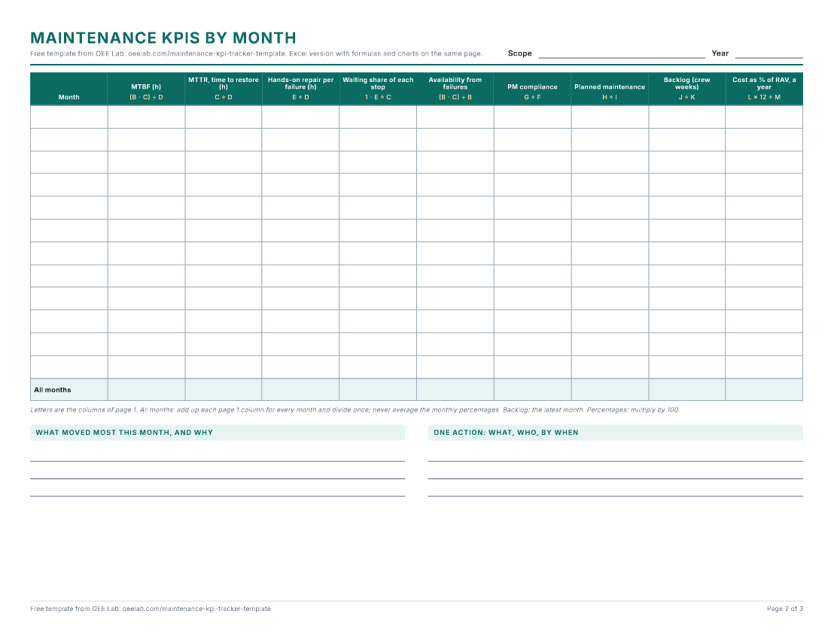Click the L × 12 ÷ M formula
The image size is (834, 644).
(764, 97)
